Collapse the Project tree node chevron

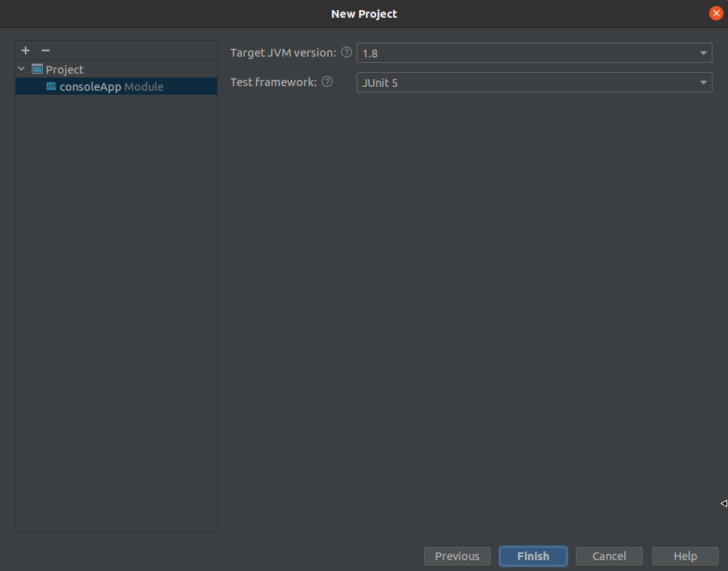pos(22,69)
